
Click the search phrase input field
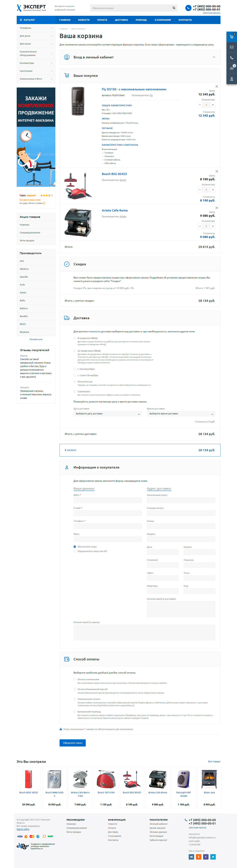131,8
